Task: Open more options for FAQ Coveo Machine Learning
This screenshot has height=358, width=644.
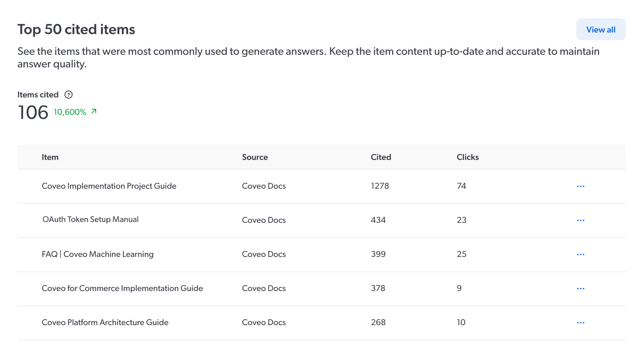Action: 581,254
